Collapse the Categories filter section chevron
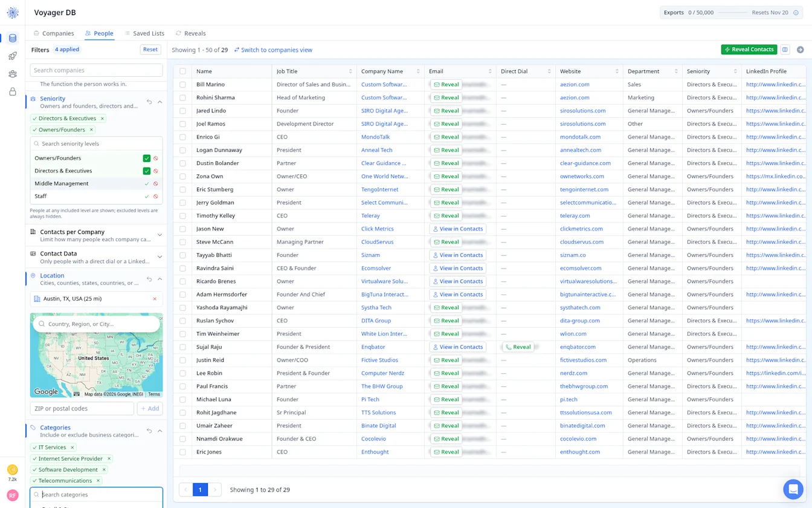Viewport: 812px width, 508px height. [x=160, y=431]
